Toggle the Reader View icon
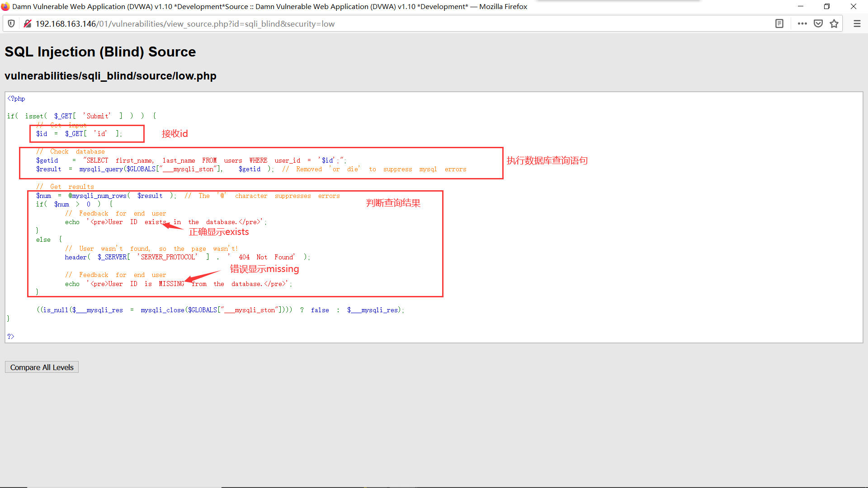868x488 pixels. [779, 23]
